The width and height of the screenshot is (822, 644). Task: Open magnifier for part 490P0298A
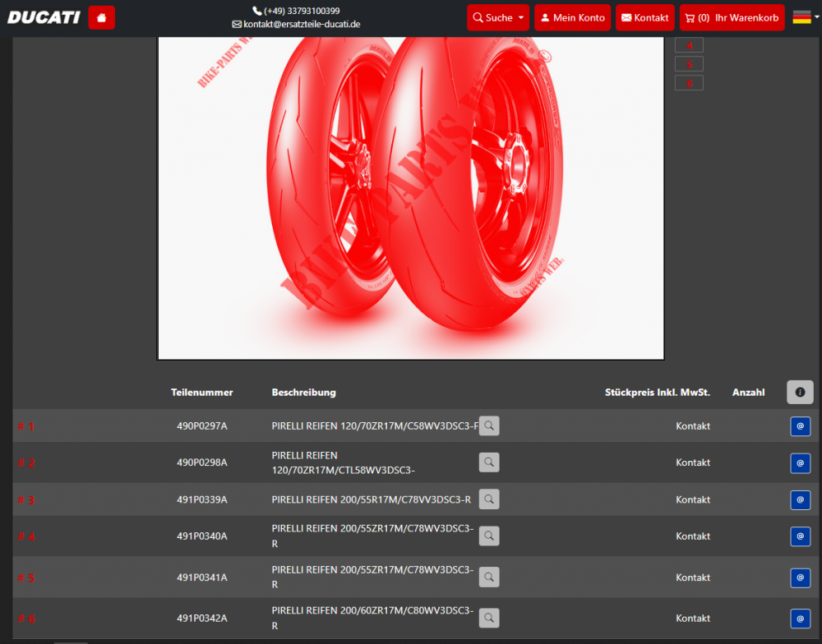click(x=489, y=462)
